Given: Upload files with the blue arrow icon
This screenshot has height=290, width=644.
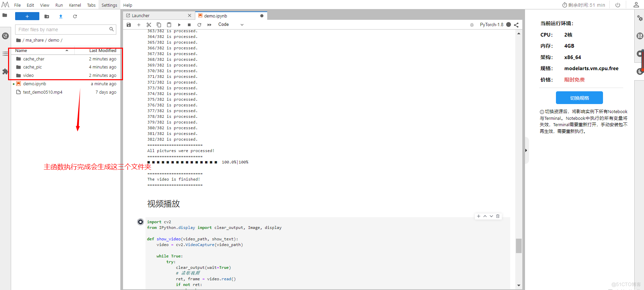Looking at the screenshot, I should [61, 16].
